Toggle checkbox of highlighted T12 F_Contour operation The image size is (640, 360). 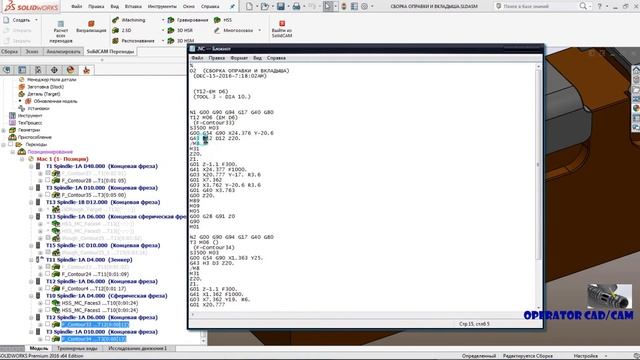pyautogui.click(x=48, y=324)
